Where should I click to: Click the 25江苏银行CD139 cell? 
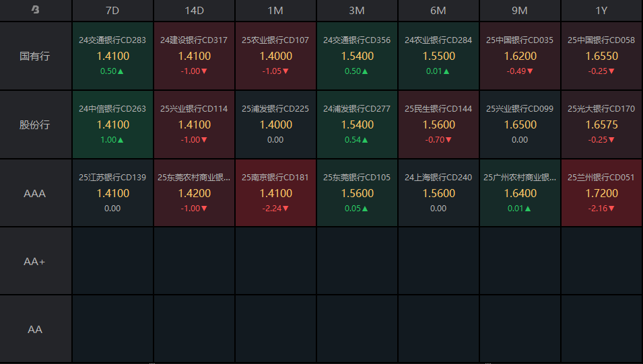coord(112,193)
